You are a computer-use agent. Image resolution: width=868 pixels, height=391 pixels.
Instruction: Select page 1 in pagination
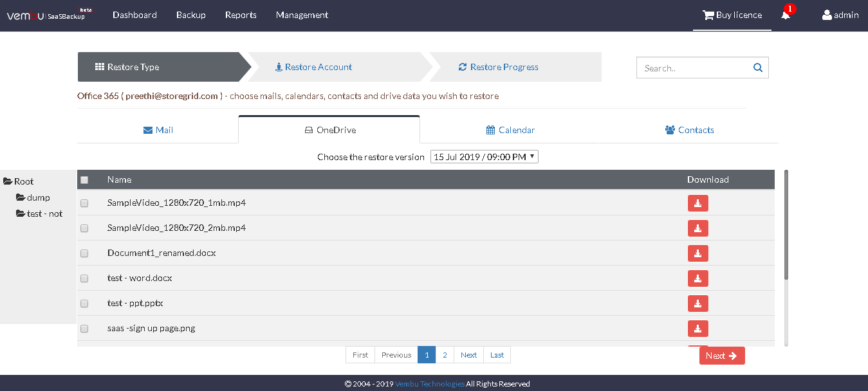(427, 355)
